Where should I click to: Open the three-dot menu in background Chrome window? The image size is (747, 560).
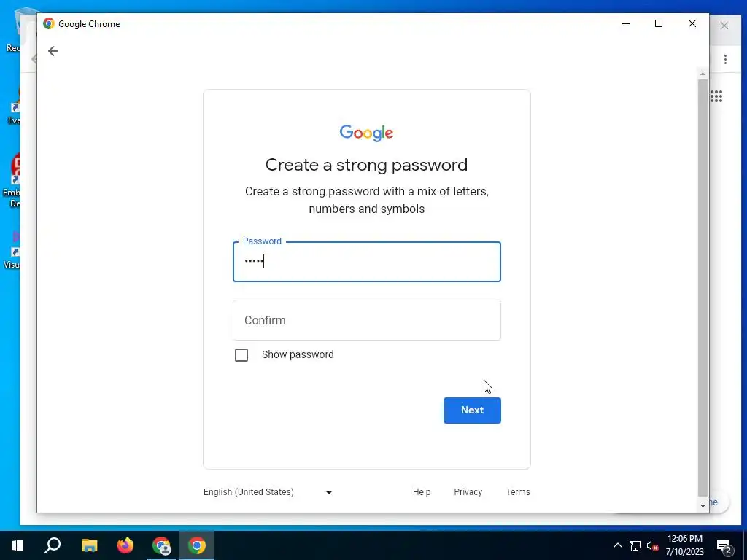tap(725, 60)
